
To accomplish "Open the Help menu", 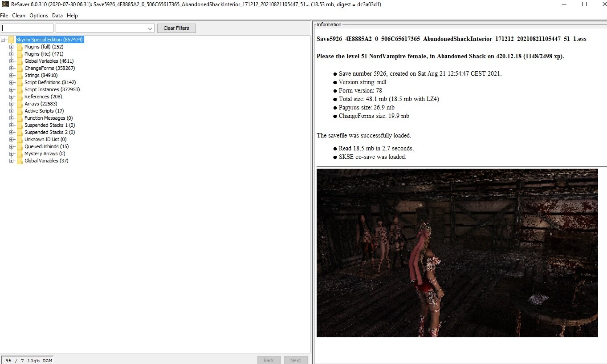I will (72, 16).
